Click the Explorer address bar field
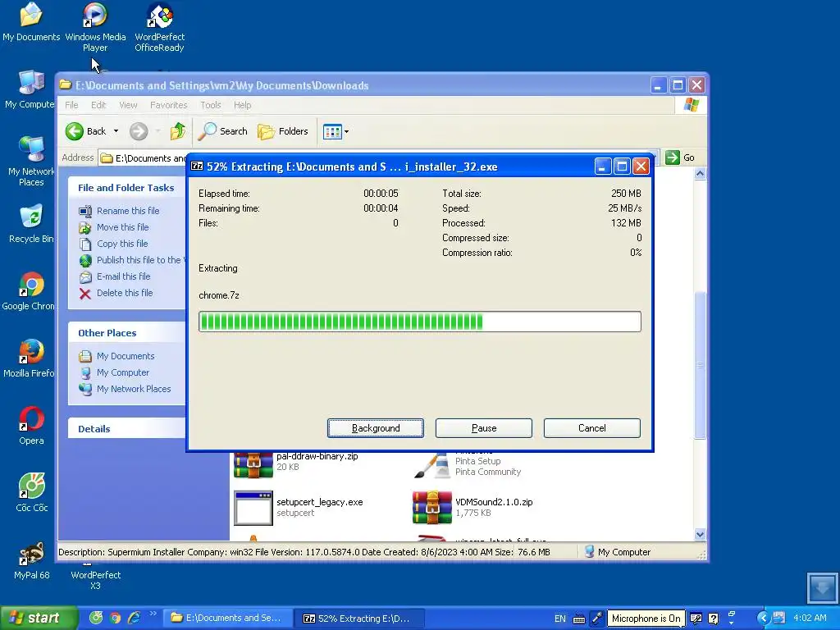Image resolution: width=840 pixels, height=630 pixels. coord(144,158)
